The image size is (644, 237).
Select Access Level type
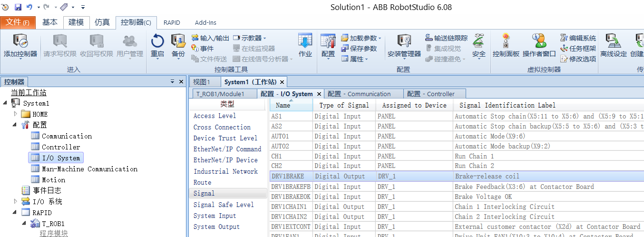click(x=215, y=116)
